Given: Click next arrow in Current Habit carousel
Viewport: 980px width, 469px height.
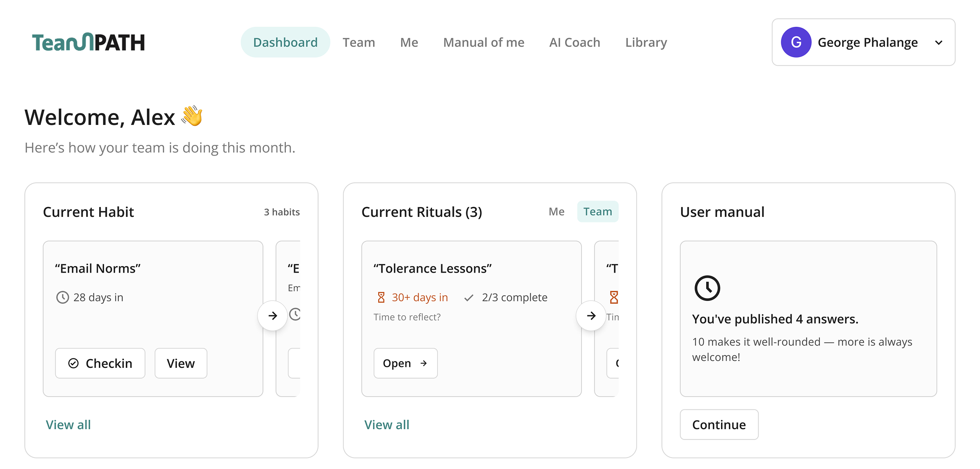Looking at the screenshot, I should (x=273, y=316).
